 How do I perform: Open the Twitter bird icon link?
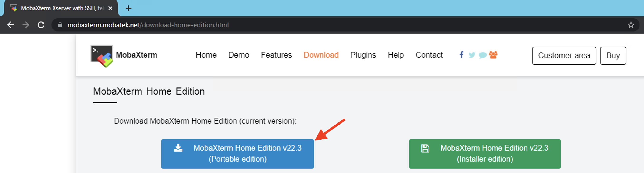coord(472,55)
